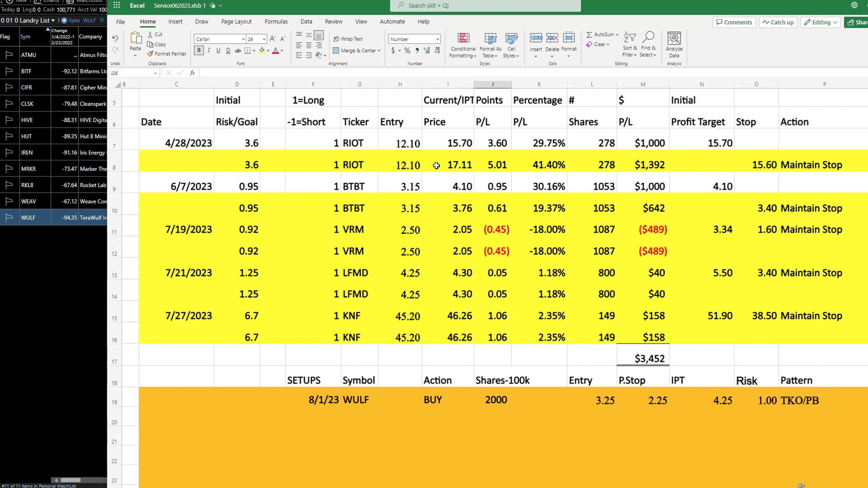This screenshot has height=488, width=868.
Task: Toggle the flag for RKLB in watchlist
Action: pos(9,185)
